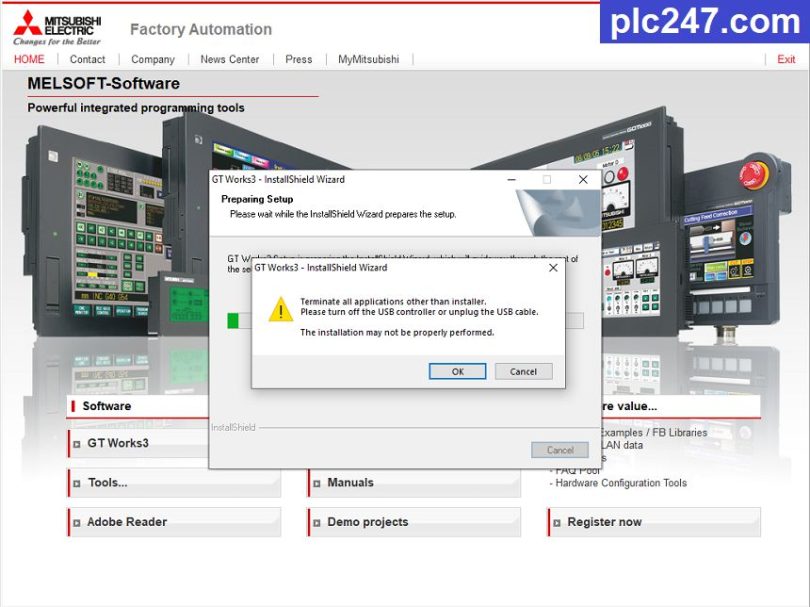Click the plc247.com banner
Image resolution: width=810 pixels, height=607 pixels.
703,22
